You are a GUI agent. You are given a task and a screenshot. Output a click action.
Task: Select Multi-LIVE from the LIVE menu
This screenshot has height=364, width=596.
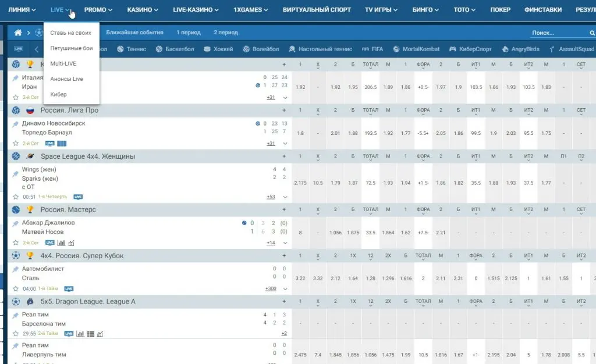pyautogui.click(x=63, y=63)
